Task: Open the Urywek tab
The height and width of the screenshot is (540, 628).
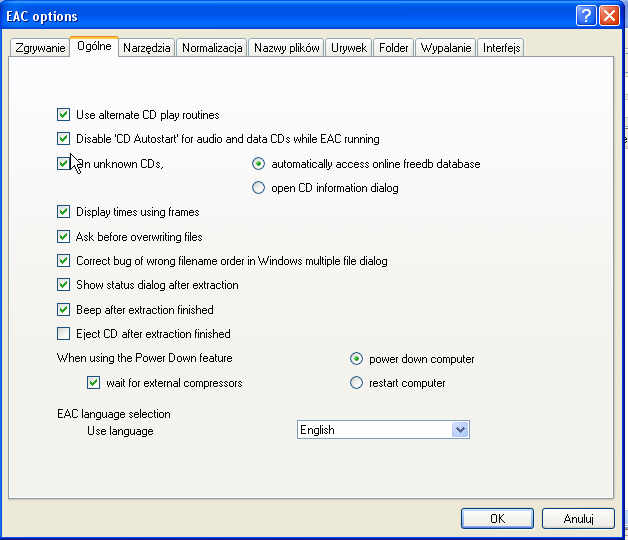Action: point(349,48)
